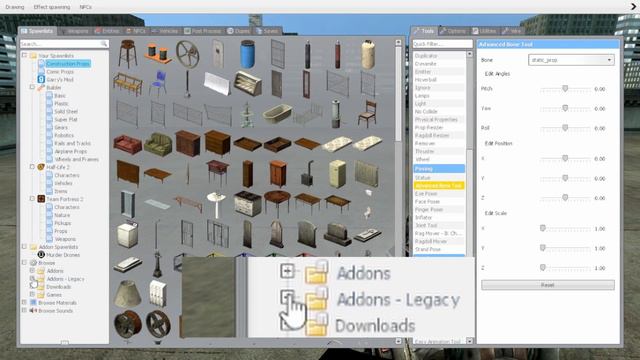Spawn the lampshade prop
Screen dimensions: 640x360
coord(127,293)
